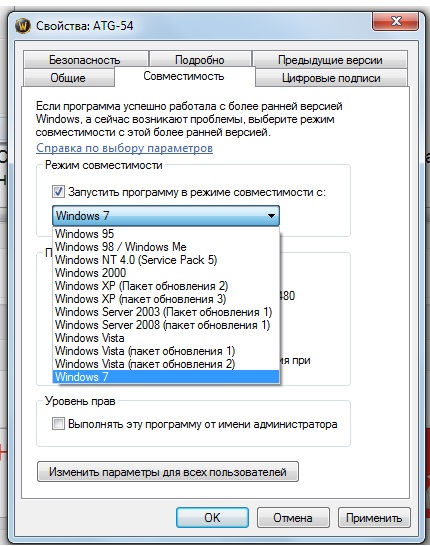The image size is (430, 546).
Task: Enable run this program as administrator
Action: point(58,424)
